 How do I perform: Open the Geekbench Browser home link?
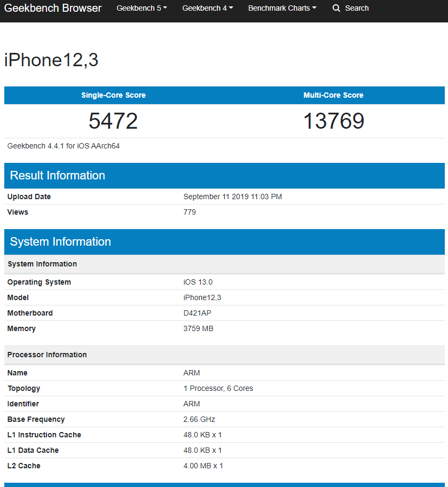point(53,8)
